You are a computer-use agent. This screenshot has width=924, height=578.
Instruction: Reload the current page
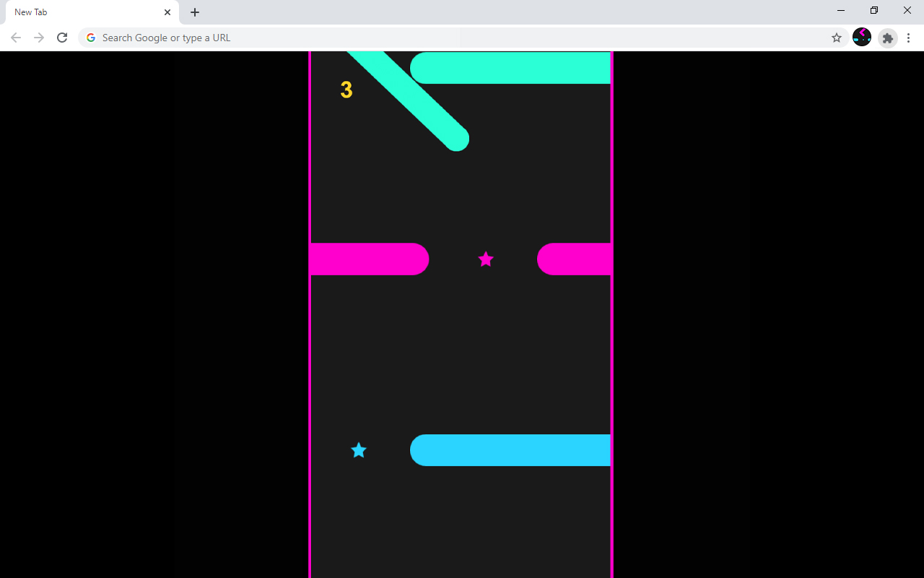(x=62, y=38)
